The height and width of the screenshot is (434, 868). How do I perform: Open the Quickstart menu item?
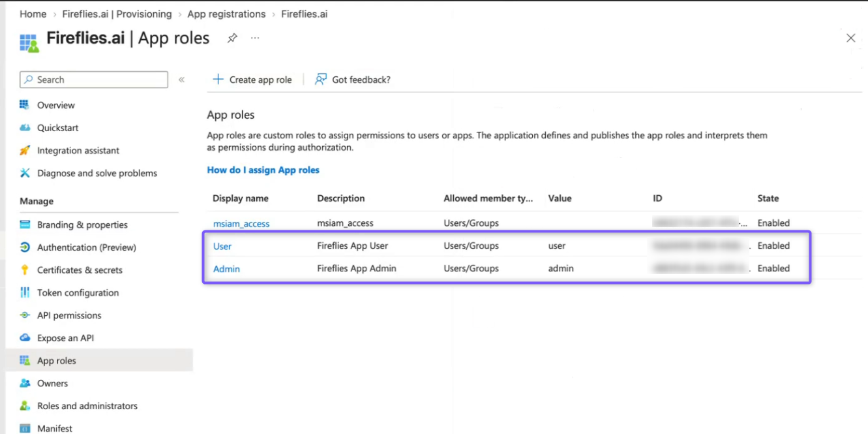point(58,128)
